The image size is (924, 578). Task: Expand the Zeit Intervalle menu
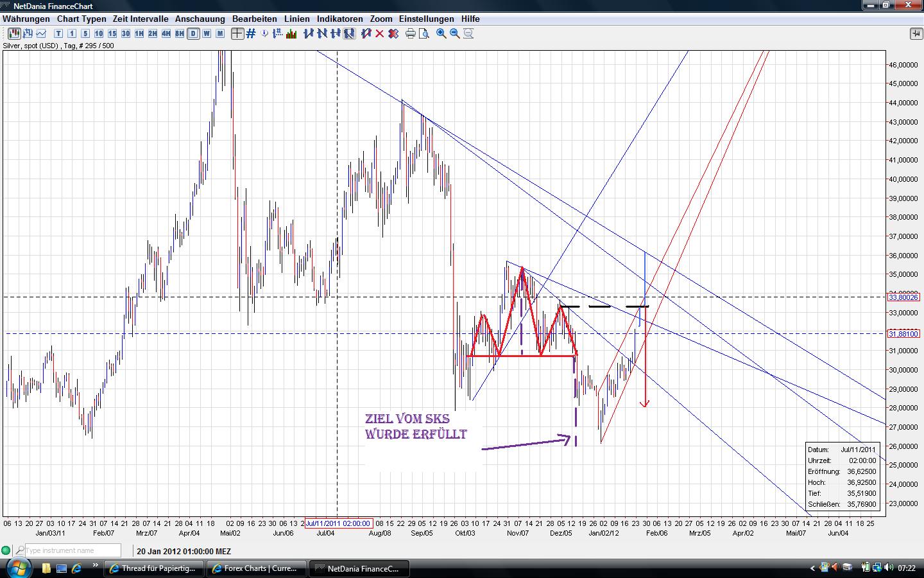(141, 19)
